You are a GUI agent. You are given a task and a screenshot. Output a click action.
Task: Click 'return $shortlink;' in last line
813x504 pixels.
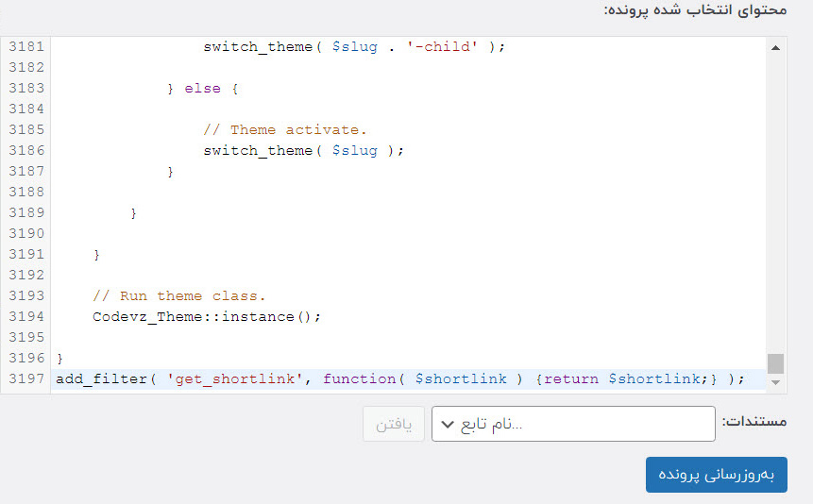point(625,379)
